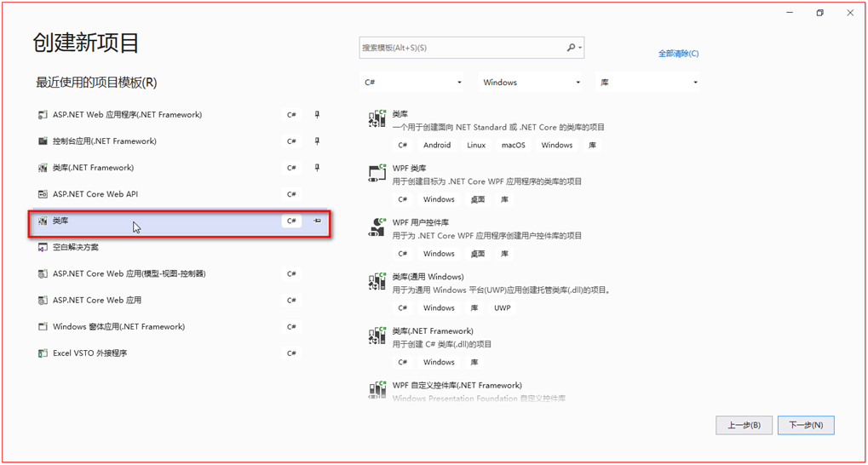Click the 类库(通用 Windows) icon in results
This screenshot has height=465, width=868.
tap(377, 282)
